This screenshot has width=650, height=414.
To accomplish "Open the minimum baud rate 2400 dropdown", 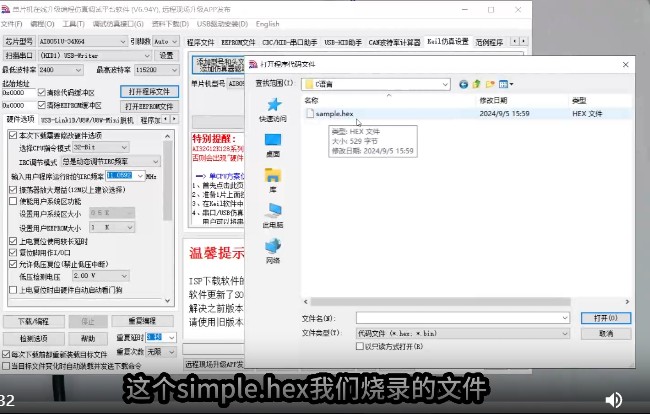I will (x=78, y=70).
